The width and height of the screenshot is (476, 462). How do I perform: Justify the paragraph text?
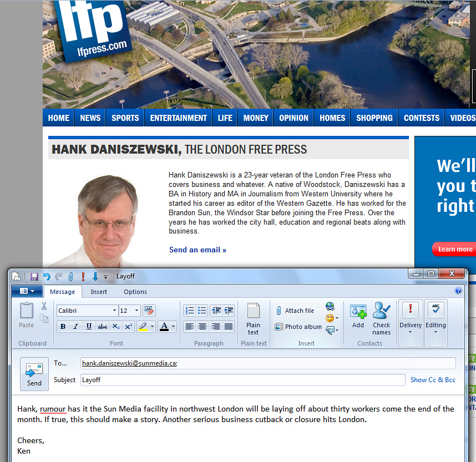pyautogui.click(x=228, y=327)
